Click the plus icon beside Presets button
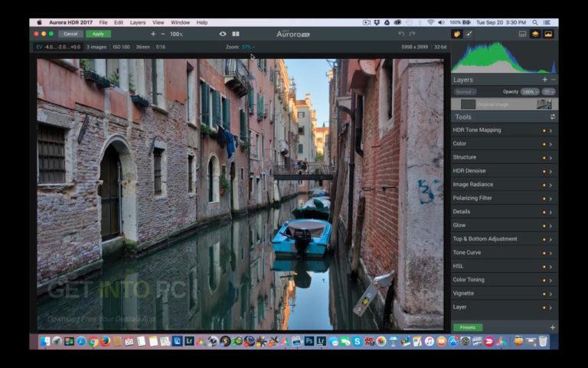The height and width of the screenshot is (368, 588). (x=552, y=327)
